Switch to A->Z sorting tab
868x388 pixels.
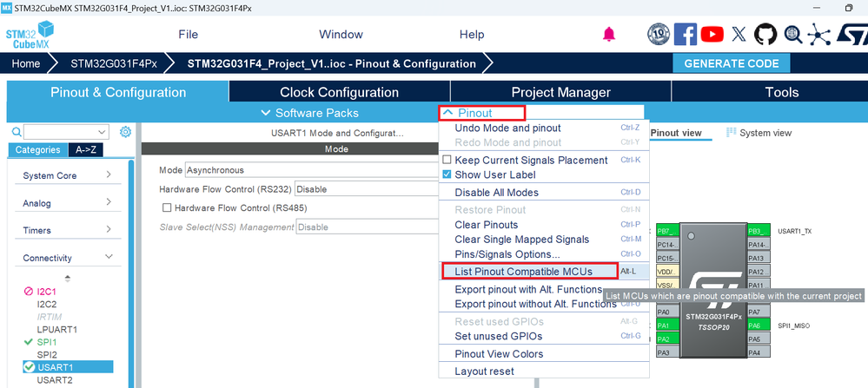[x=86, y=150]
